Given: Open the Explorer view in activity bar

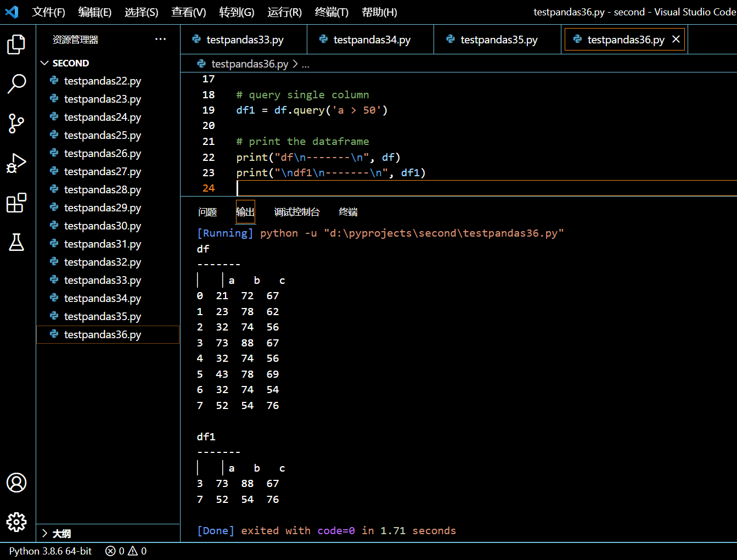Looking at the screenshot, I should tap(16, 44).
